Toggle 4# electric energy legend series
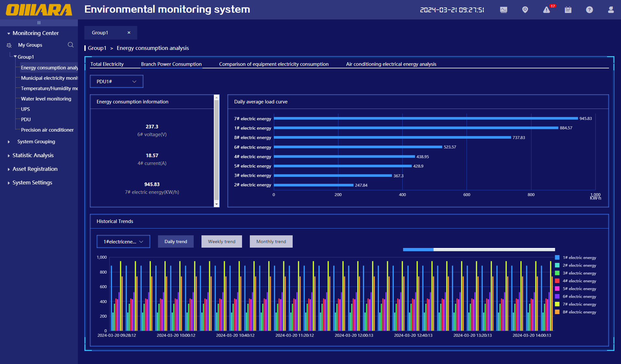621x364 pixels. pos(579,281)
